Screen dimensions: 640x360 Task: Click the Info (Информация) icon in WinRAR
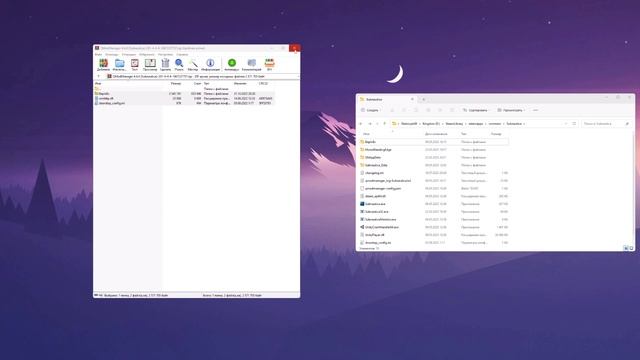tap(210, 64)
